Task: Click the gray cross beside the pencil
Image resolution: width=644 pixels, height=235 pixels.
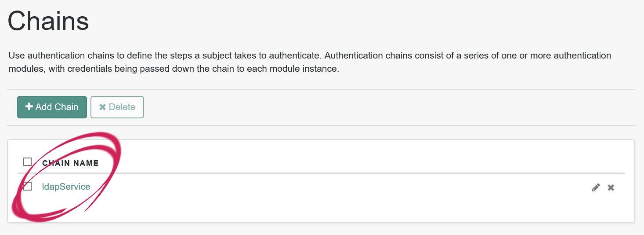Action: 611,187
